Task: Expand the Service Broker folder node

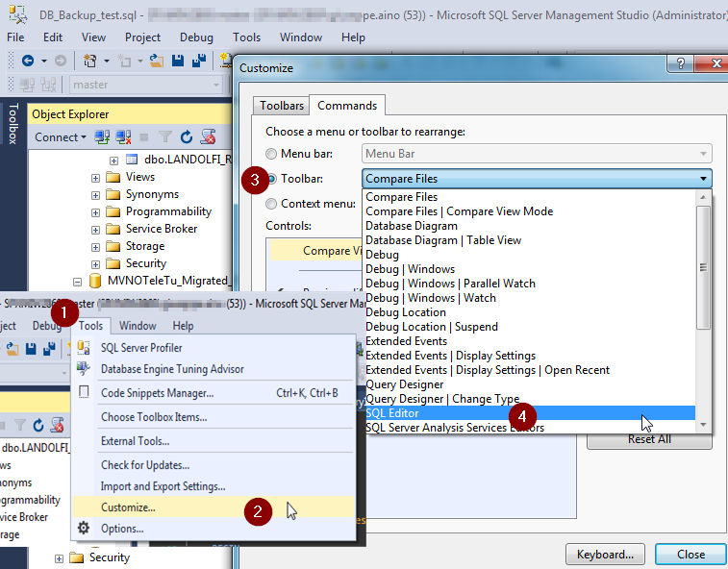Action: (95, 231)
